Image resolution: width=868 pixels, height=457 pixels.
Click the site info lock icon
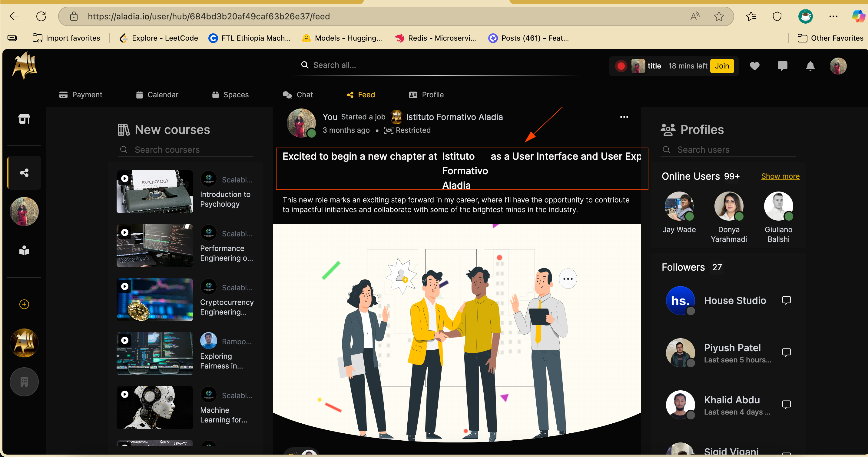pos(74,16)
